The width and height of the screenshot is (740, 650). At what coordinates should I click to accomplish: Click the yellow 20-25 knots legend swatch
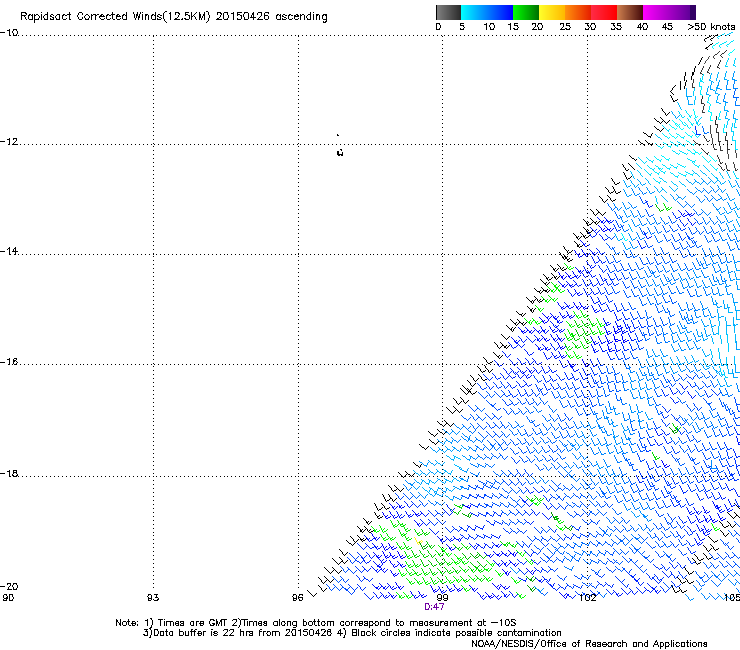point(552,12)
